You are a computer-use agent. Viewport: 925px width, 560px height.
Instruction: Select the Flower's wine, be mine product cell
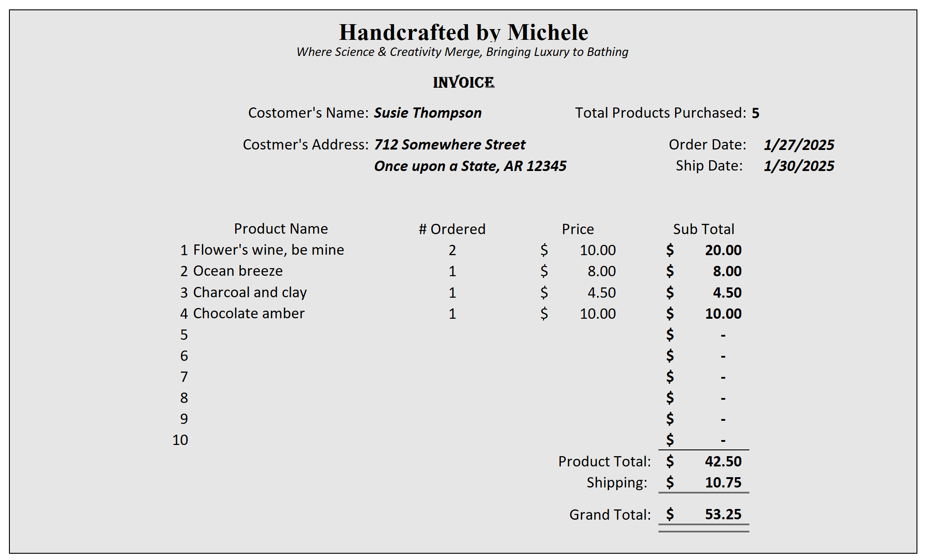(268, 250)
